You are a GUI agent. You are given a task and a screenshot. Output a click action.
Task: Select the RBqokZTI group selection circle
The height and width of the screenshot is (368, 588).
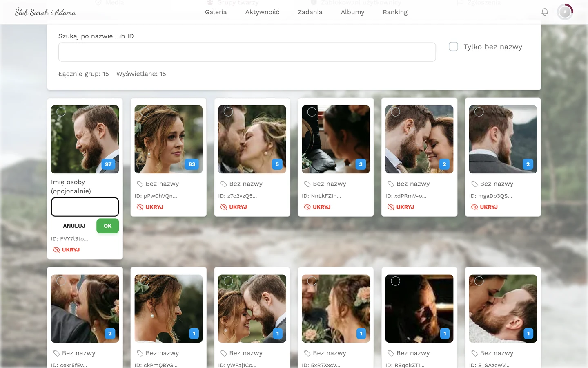click(395, 281)
